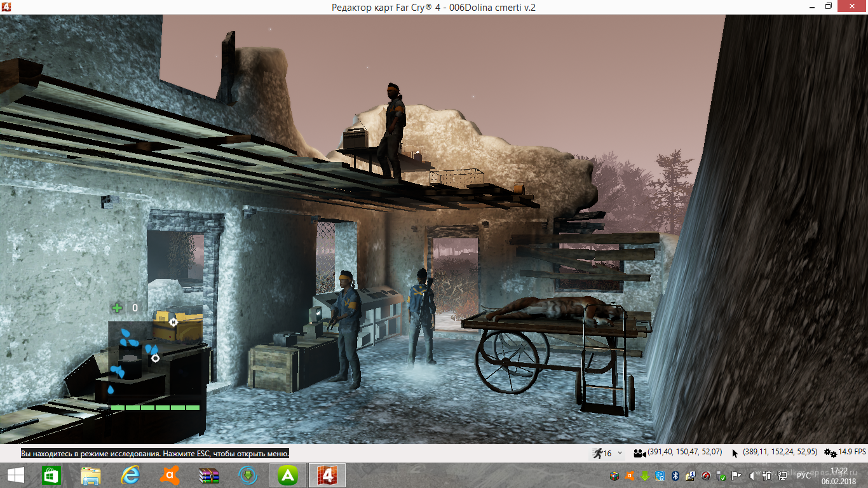Click Safely Remove Hardware tray icon
Screen dimensions: 868x488
point(721,476)
